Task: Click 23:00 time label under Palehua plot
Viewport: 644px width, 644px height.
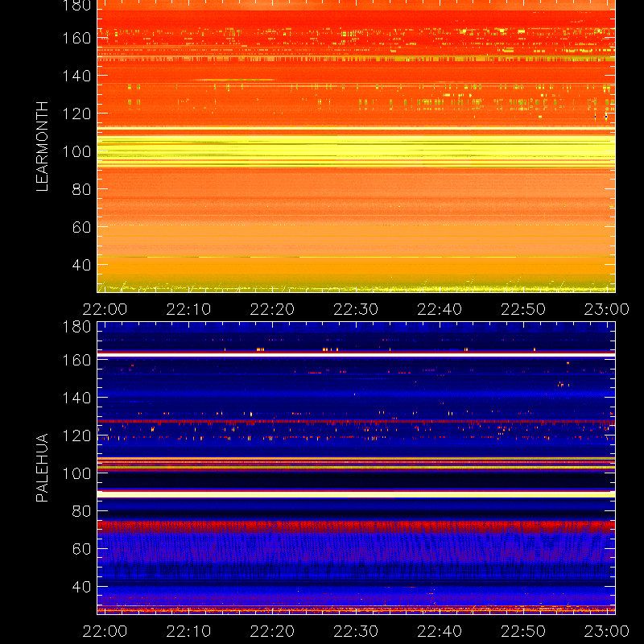Action: (x=607, y=631)
